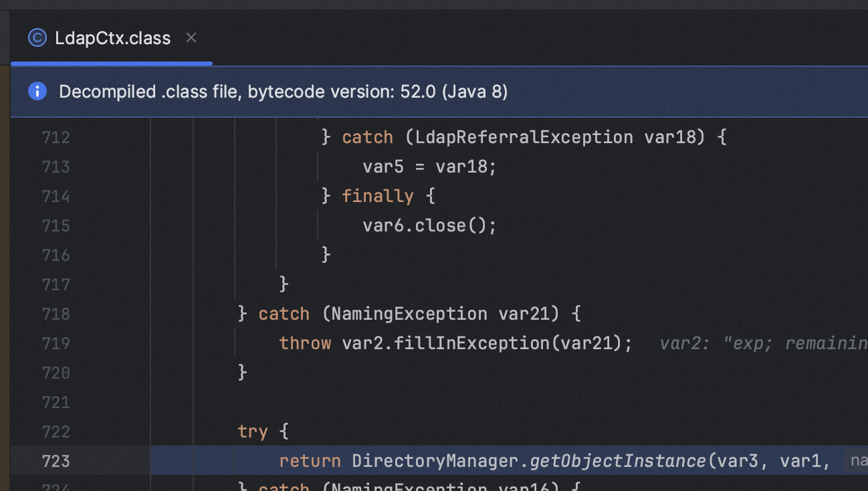Click line number 721 in gutter
Image resolution: width=868 pixels, height=491 pixels.
tap(56, 402)
